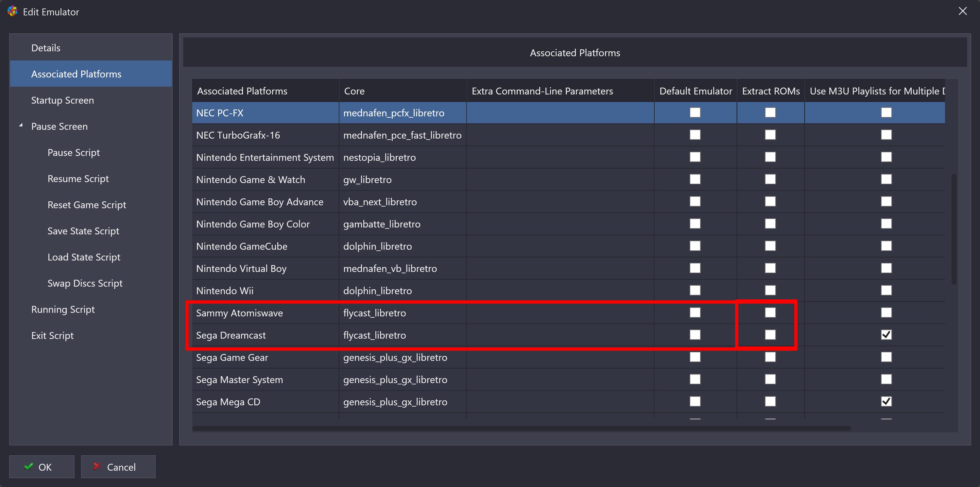Select the NEC PC-FX platform row
Image resolution: width=980 pixels, height=487 pixels.
[x=568, y=113]
